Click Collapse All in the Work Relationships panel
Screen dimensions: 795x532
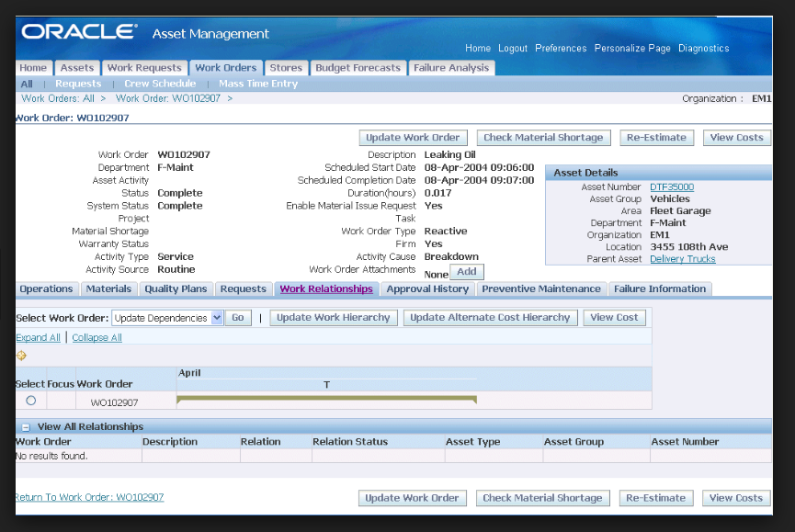click(x=97, y=337)
